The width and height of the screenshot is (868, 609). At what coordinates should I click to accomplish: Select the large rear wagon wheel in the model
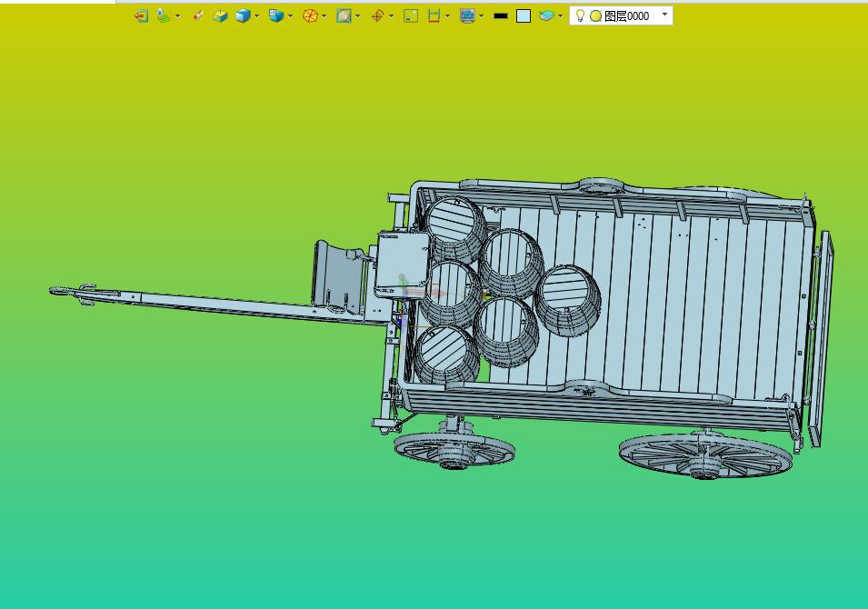point(705,454)
